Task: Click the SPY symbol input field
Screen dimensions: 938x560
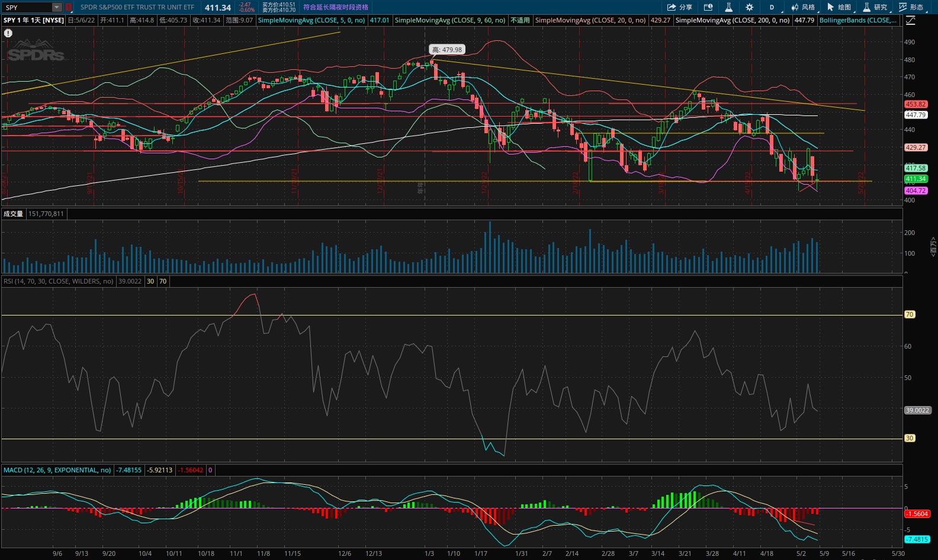Action: [x=27, y=7]
